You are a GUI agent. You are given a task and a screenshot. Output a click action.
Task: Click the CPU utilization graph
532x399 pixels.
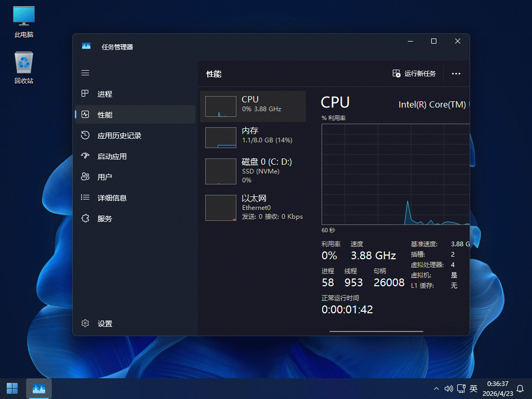[395, 174]
